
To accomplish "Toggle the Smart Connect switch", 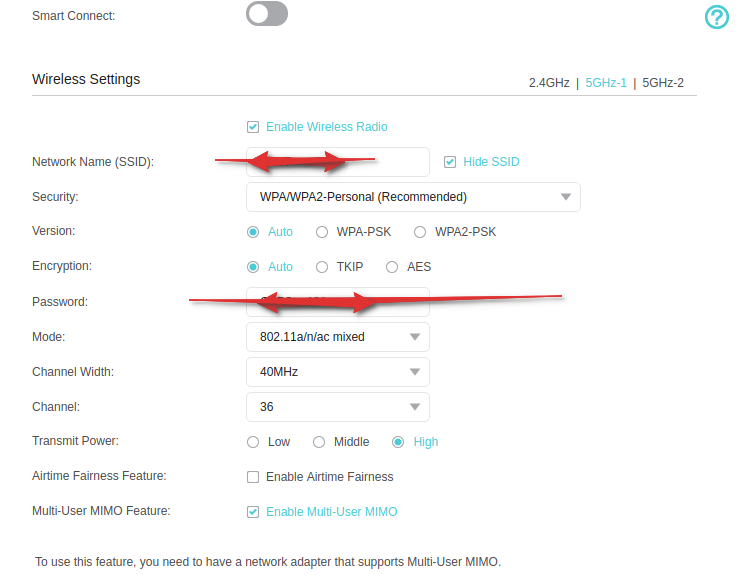I will point(266,14).
